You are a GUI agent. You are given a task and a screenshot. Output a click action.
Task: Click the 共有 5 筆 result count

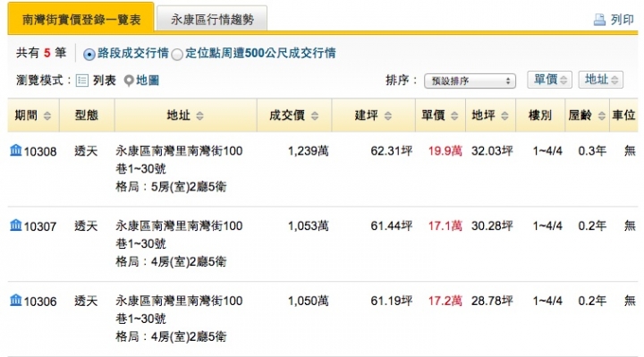(x=40, y=53)
